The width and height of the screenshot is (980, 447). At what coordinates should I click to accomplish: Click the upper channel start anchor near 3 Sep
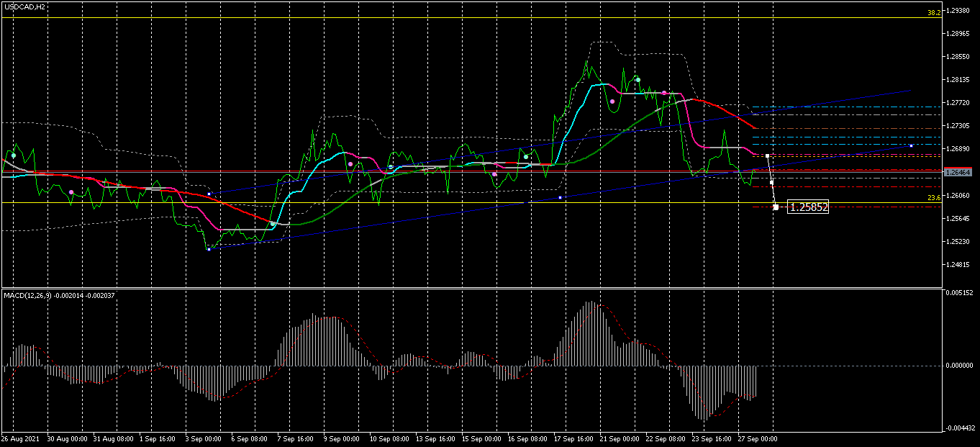coord(209,194)
